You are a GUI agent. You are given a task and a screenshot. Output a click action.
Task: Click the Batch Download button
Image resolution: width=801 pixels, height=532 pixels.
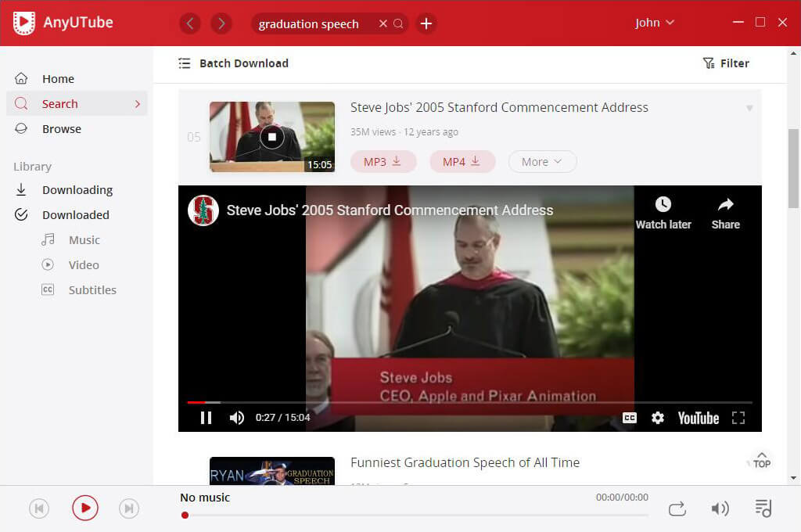[233, 63]
